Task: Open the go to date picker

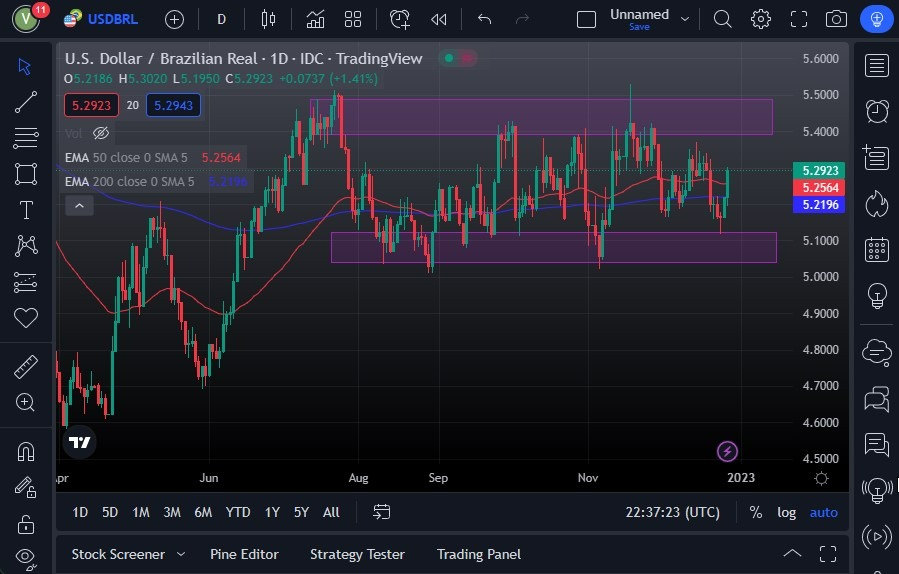Action: [x=381, y=511]
